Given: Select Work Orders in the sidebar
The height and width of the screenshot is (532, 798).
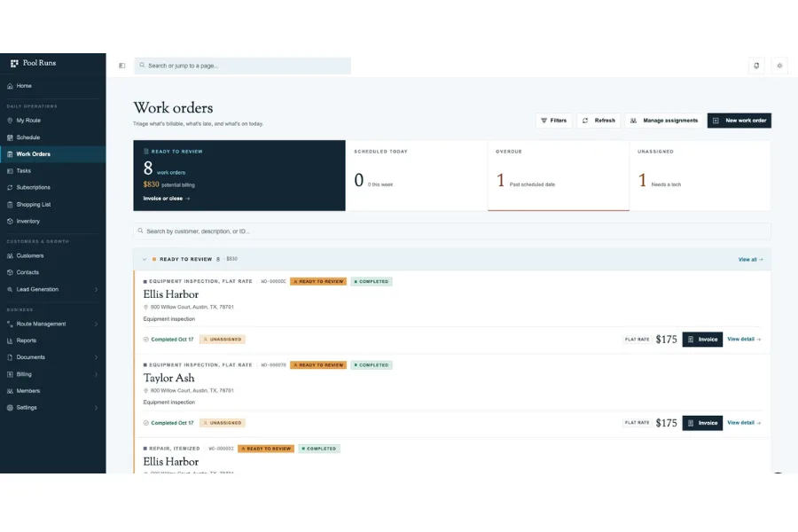Looking at the screenshot, I should pyautogui.click(x=53, y=154).
